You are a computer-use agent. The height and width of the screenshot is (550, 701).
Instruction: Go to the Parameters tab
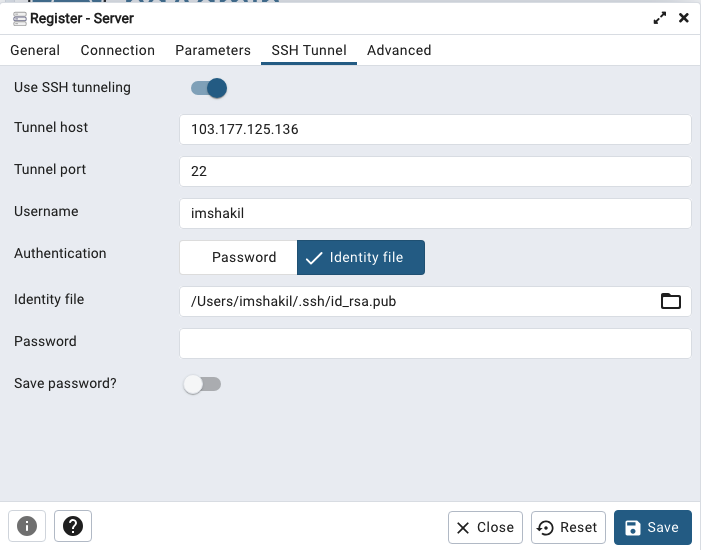(x=213, y=50)
